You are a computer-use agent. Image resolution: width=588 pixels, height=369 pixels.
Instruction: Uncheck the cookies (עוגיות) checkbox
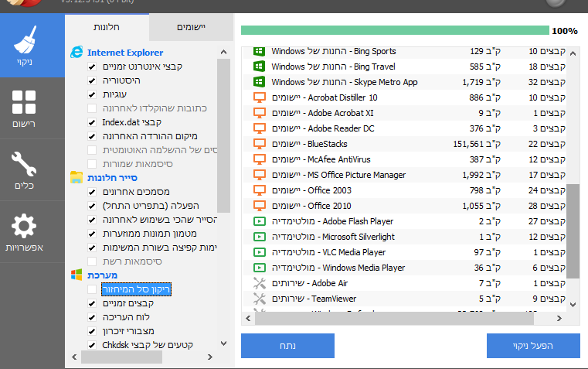pyautogui.click(x=92, y=94)
